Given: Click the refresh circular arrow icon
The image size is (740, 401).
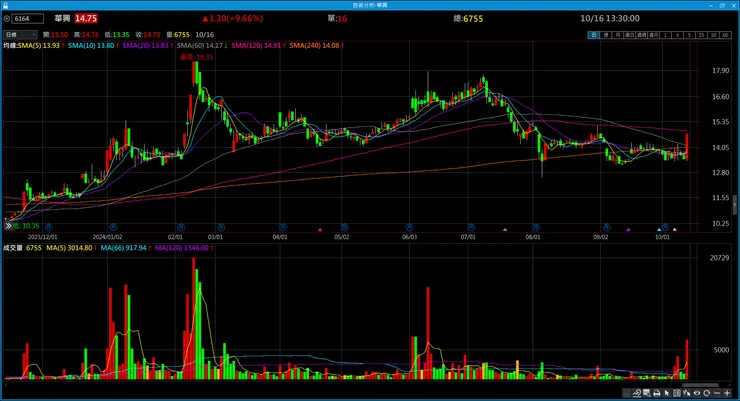Looking at the screenshot, I should coord(706,393).
